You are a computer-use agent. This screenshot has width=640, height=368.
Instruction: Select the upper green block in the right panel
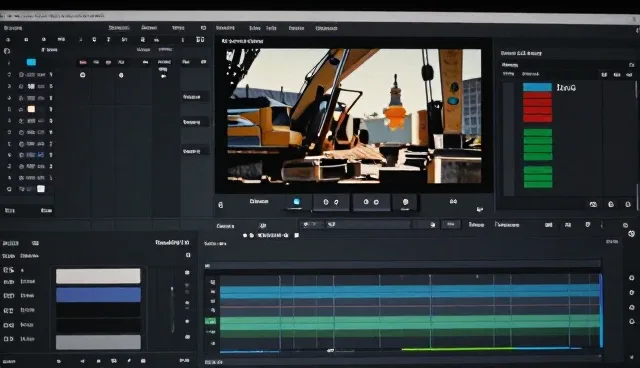click(538, 144)
